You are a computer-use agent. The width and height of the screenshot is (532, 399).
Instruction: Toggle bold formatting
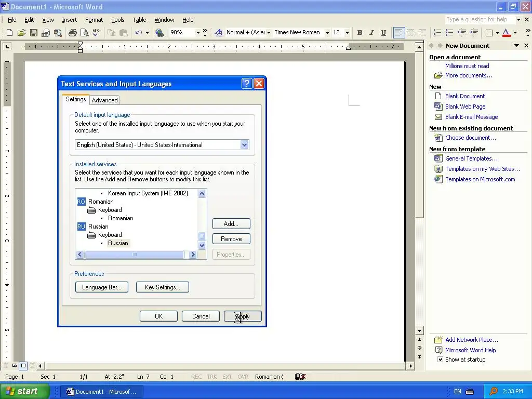[360, 33]
